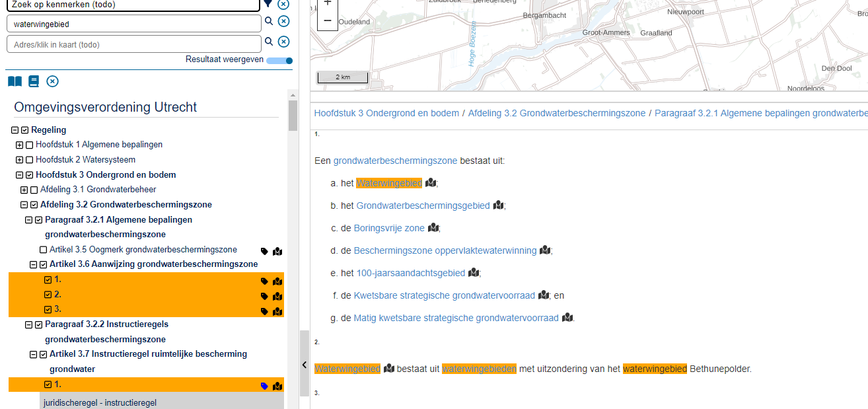Clear the 'Zoek op kenmerken' search field

tap(283, 3)
